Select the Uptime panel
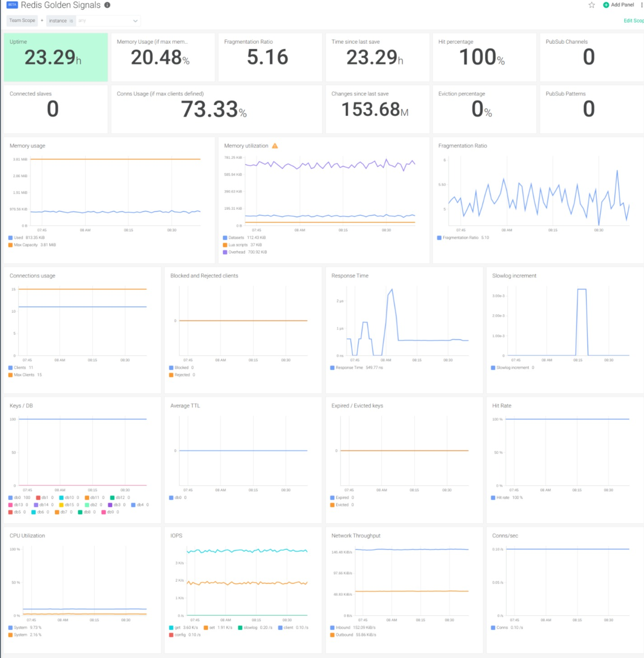 tap(56, 57)
